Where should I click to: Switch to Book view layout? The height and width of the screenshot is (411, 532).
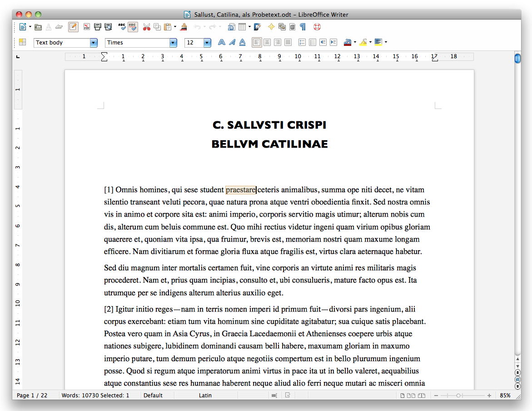[x=422, y=396]
